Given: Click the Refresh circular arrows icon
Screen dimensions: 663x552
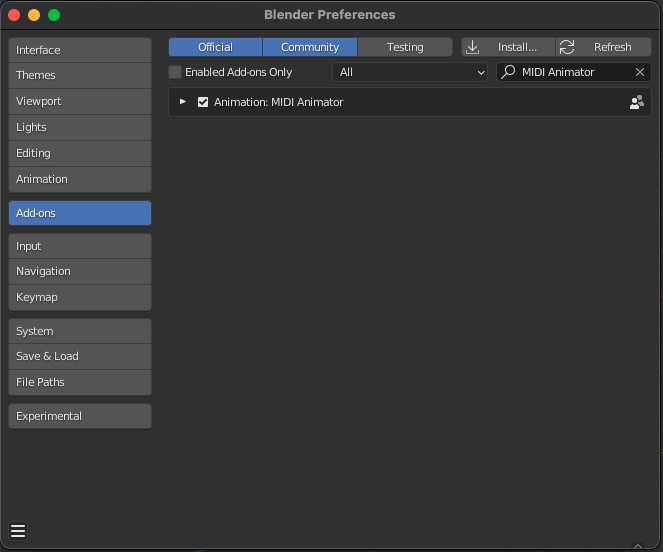Looking at the screenshot, I should tap(567, 47).
